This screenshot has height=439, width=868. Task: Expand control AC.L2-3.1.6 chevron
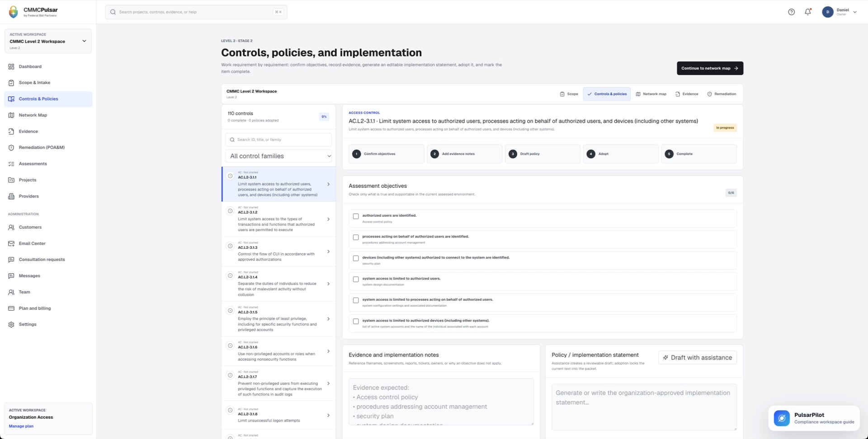pos(328,351)
